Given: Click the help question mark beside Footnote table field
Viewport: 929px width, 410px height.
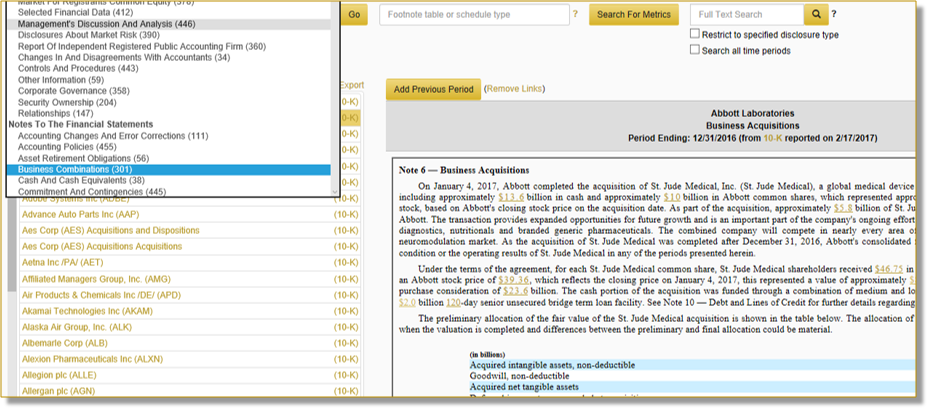Looking at the screenshot, I should click(x=575, y=14).
